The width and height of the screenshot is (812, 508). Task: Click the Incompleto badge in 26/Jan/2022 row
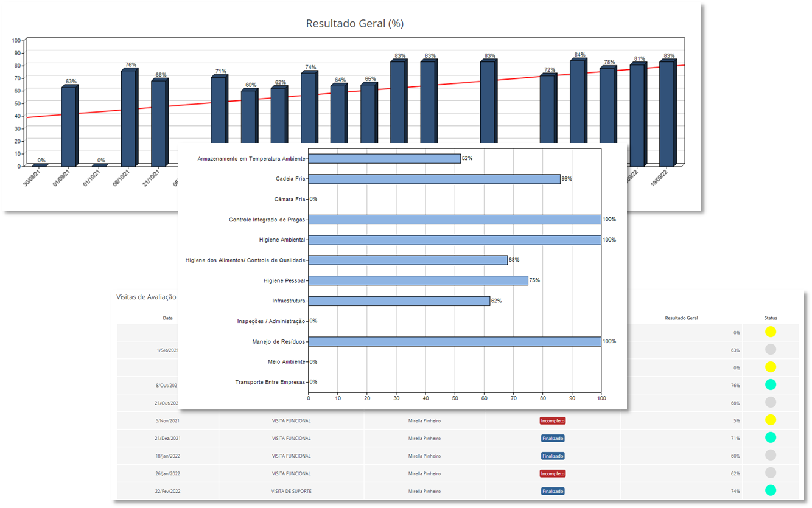(x=553, y=473)
